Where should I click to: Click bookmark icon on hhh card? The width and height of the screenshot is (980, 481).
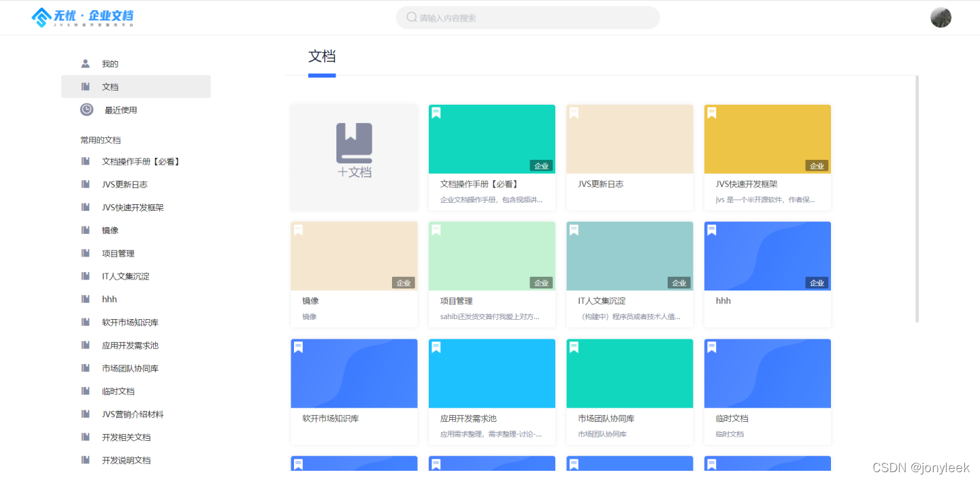(x=712, y=230)
